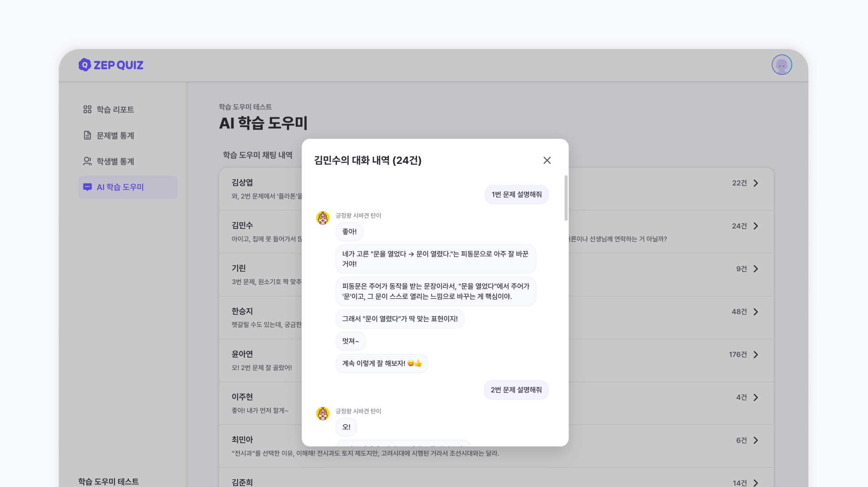The width and height of the screenshot is (868, 487).
Task: Open 이주현's 4건 chat chevron
Action: point(756,398)
